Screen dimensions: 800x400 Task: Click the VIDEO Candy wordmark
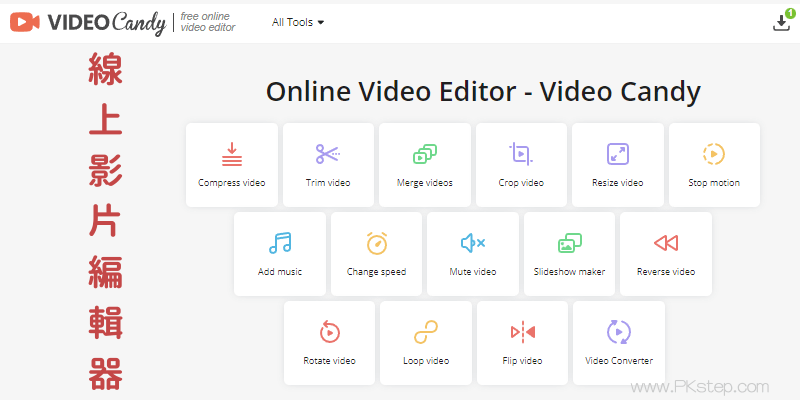107,22
